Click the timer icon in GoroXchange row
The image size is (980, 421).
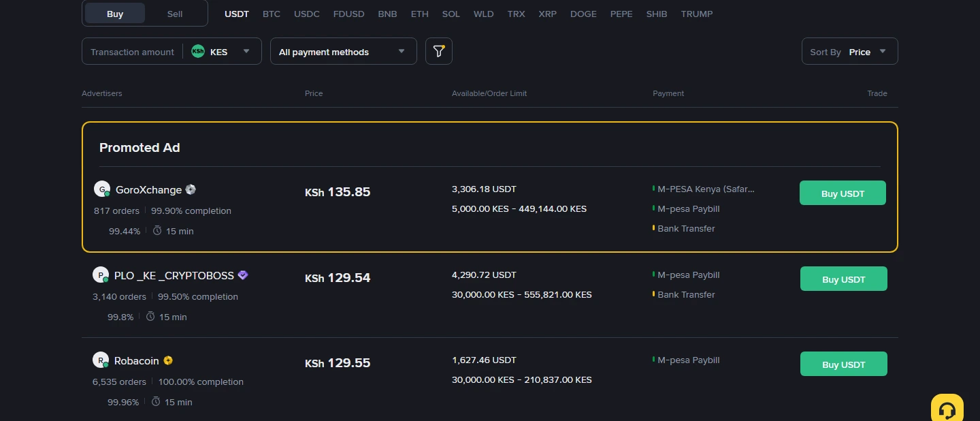pyautogui.click(x=157, y=230)
